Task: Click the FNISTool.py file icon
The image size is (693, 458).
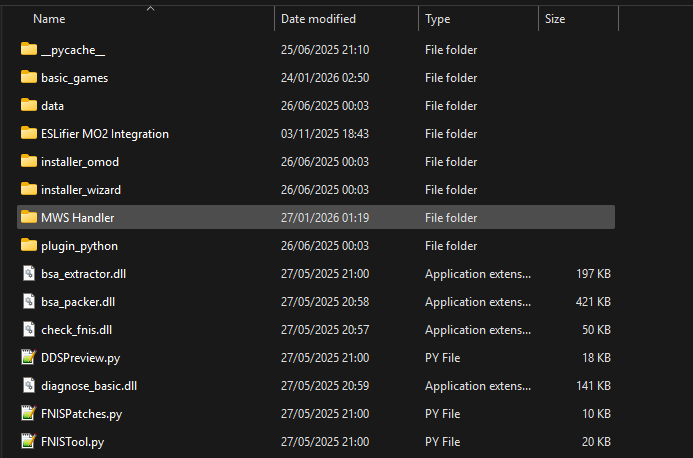Action: pos(28,442)
